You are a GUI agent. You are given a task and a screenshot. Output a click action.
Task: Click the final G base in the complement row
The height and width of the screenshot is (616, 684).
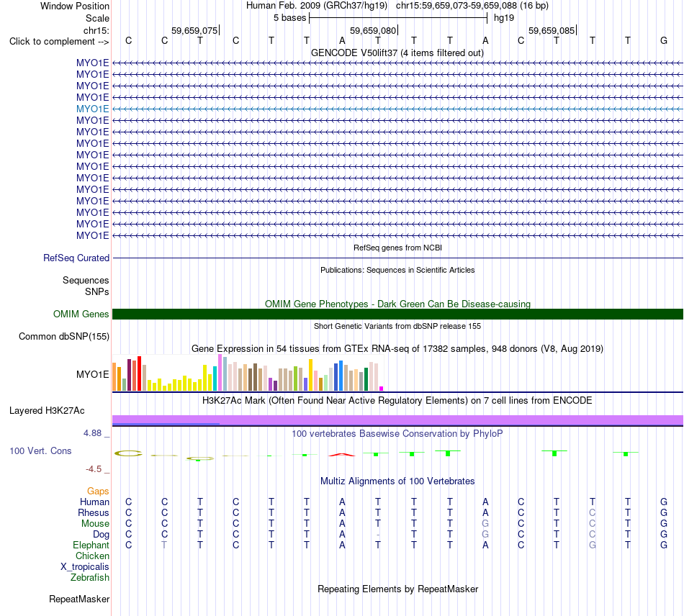(664, 41)
